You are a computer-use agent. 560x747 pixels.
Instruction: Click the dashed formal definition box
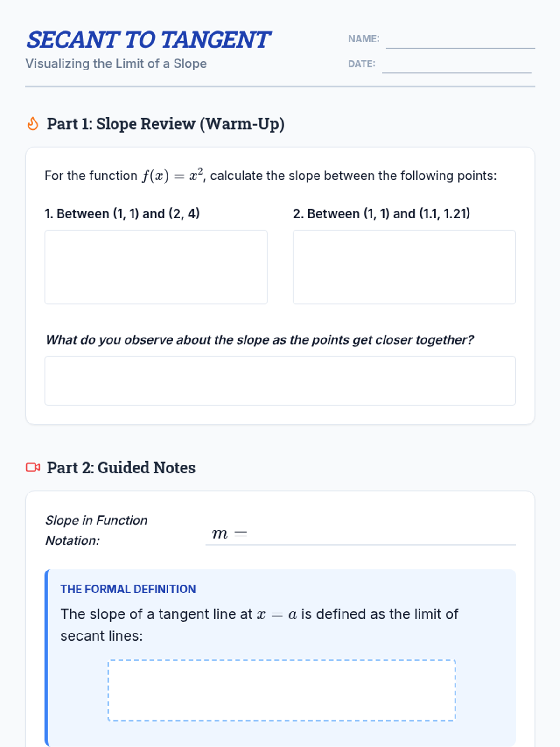[281, 690]
